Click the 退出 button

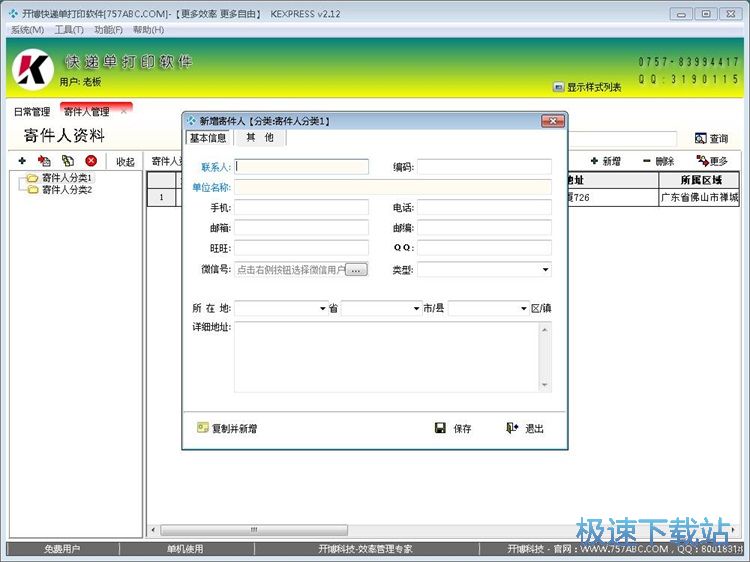point(525,428)
